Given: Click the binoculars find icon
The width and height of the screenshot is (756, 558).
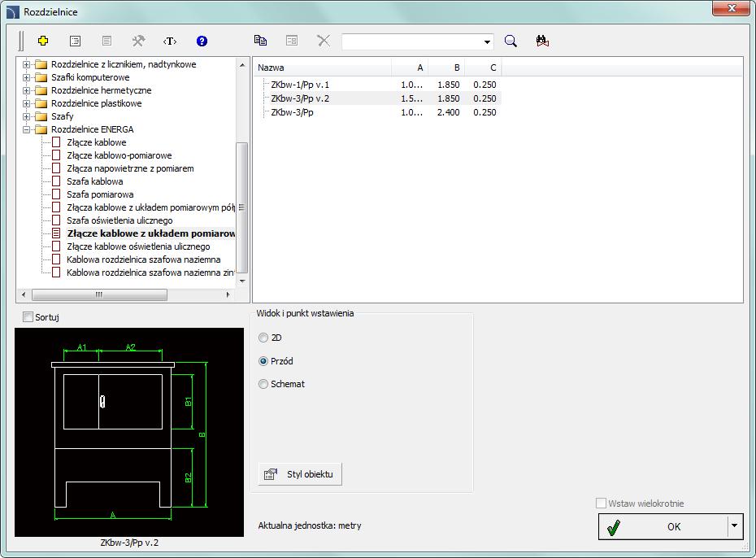Looking at the screenshot, I should point(542,41).
